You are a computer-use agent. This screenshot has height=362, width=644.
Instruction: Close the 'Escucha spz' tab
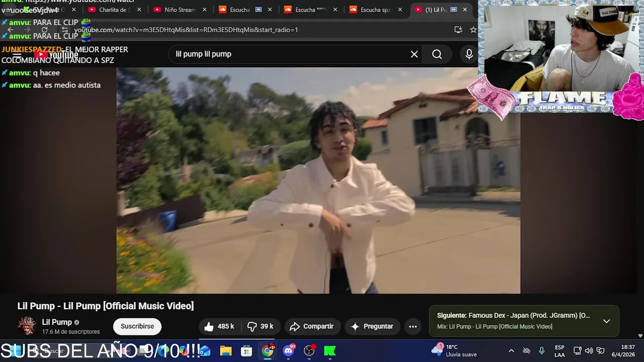[x=400, y=10]
